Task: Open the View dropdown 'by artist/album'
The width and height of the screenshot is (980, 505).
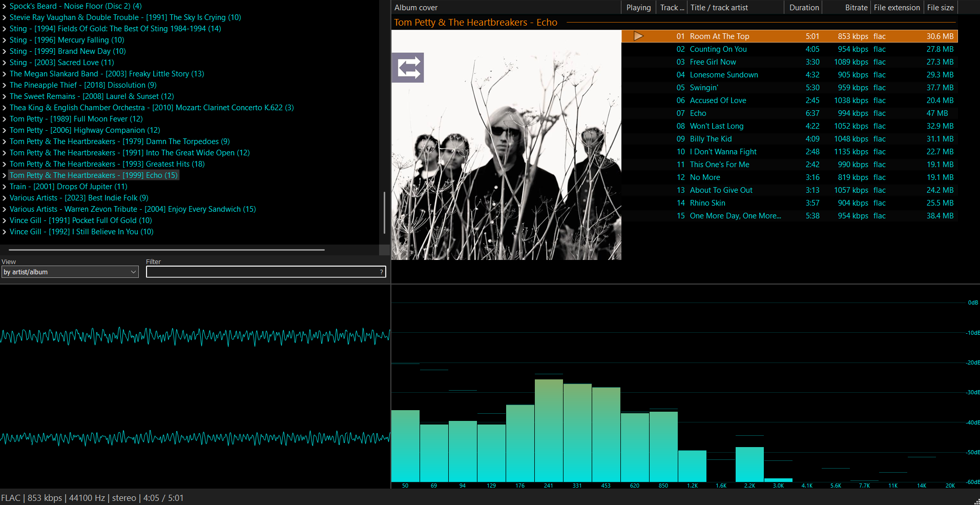Action: point(70,272)
